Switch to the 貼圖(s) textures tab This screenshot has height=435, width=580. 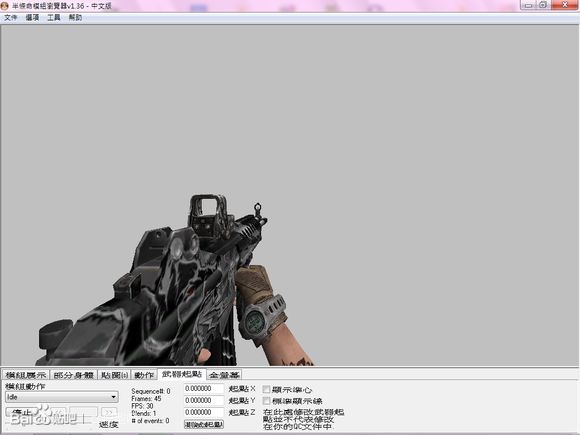coord(114,375)
